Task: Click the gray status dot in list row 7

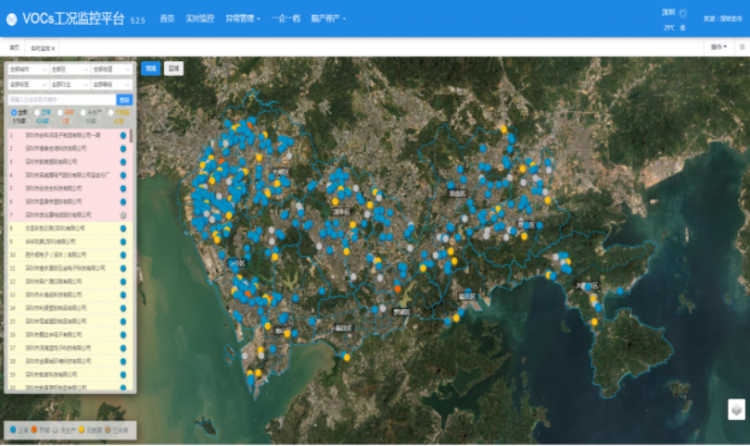Action: tap(123, 215)
